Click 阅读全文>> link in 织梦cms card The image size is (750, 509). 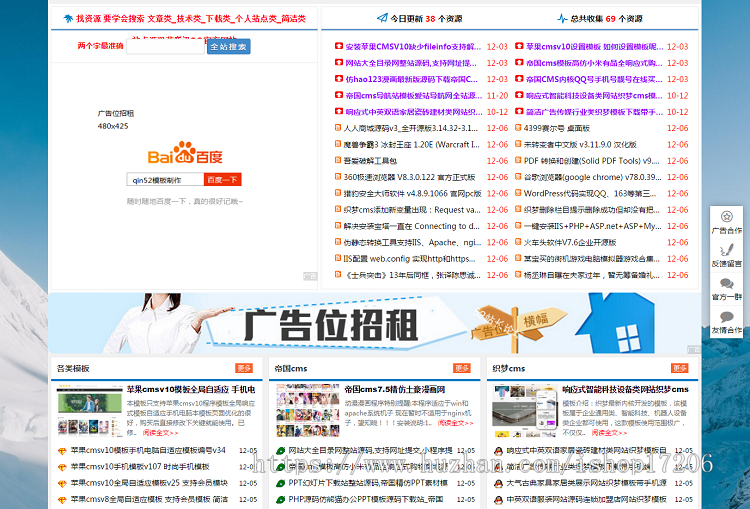(609, 432)
